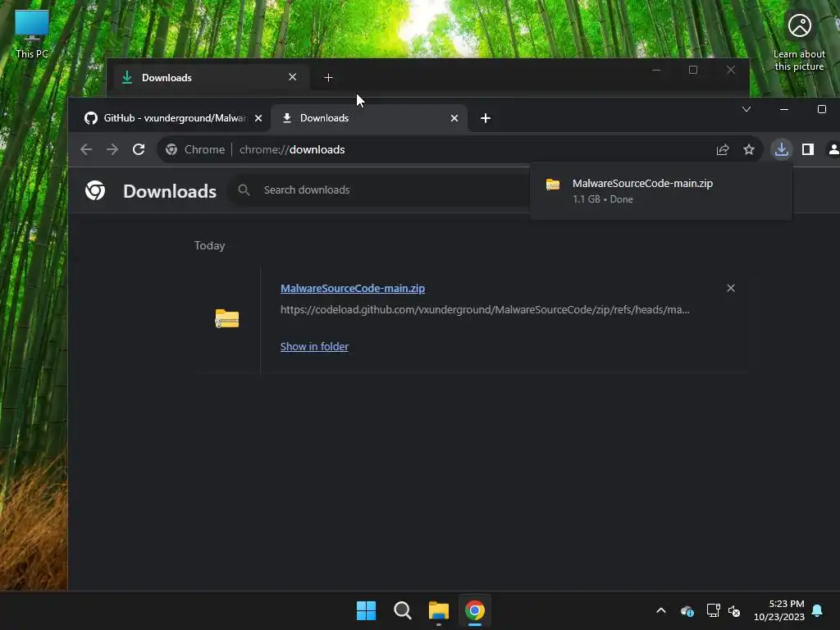Click Show in folder link
This screenshot has height=630, width=840.
click(314, 347)
